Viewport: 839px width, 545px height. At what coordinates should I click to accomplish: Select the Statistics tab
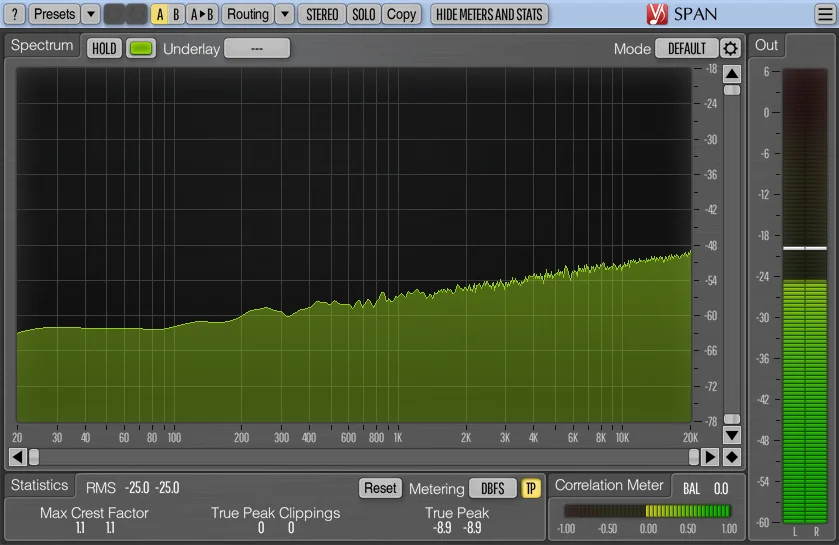tap(40, 485)
